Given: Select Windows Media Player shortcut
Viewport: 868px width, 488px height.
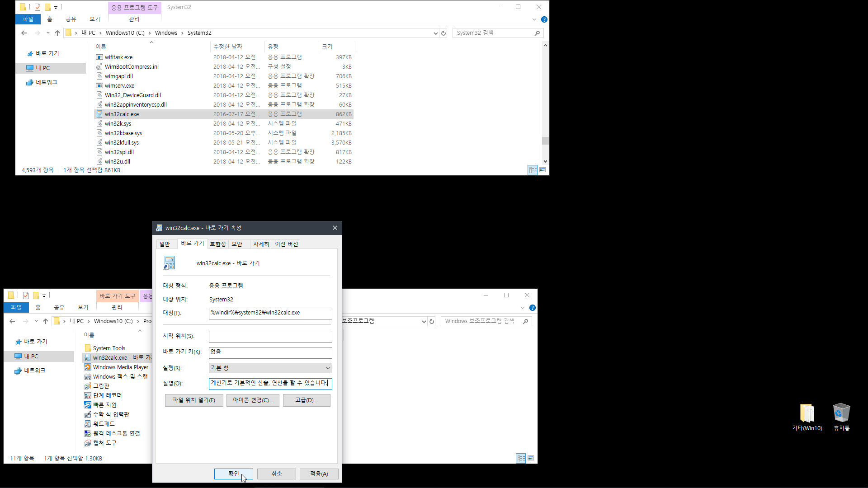Looking at the screenshot, I should coord(120,367).
